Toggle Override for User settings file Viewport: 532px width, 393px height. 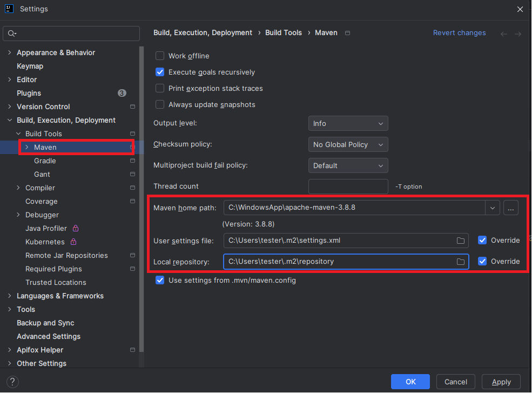[482, 240]
